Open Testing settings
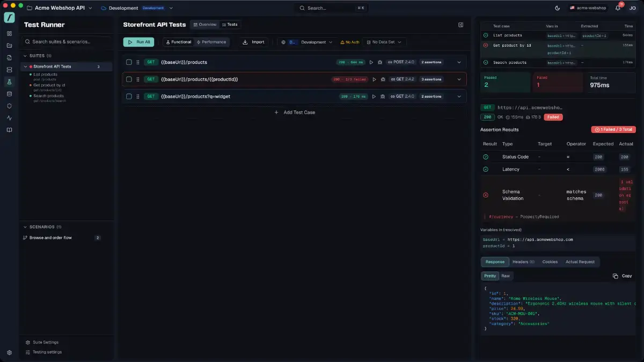644x362 pixels. coord(43,352)
